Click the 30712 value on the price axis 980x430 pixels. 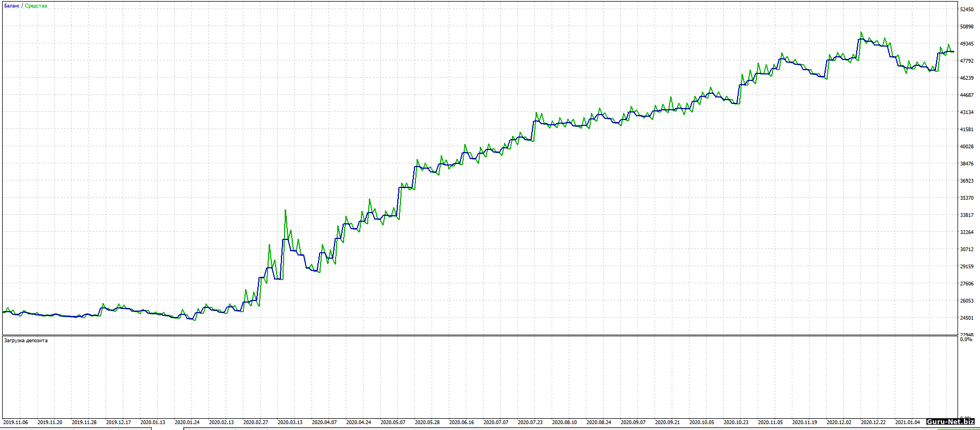click(967, 250)
